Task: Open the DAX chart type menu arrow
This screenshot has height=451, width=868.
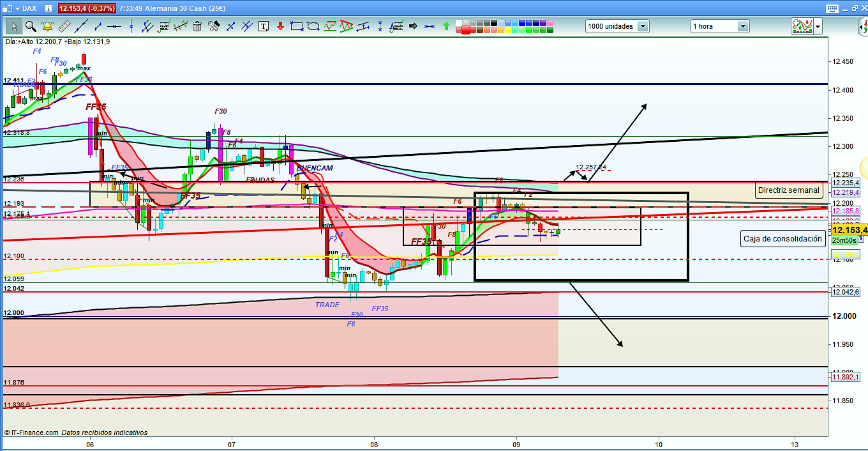Action: click(x=17, y=8)
